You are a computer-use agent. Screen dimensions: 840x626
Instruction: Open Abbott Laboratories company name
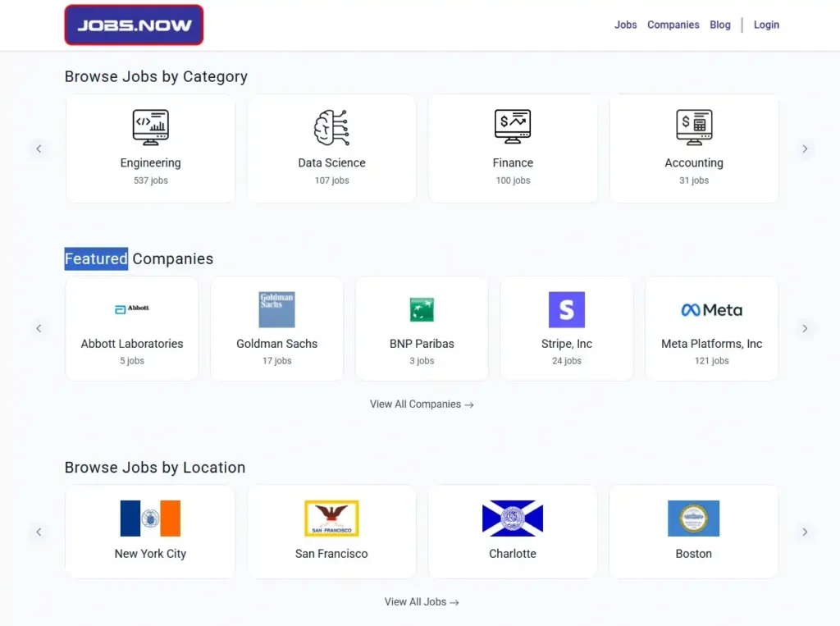132,344
